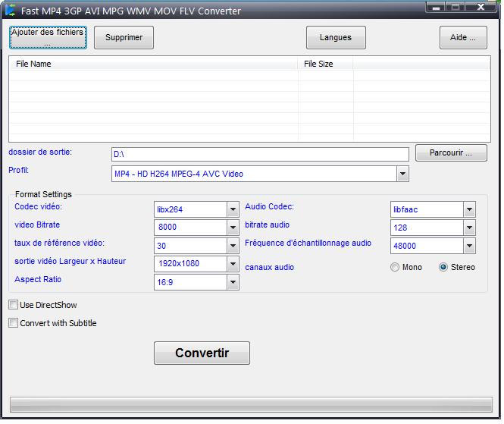This screenshot has height=424, width=504.
Task: Close the converter window
Action: (x=481, y=7)
